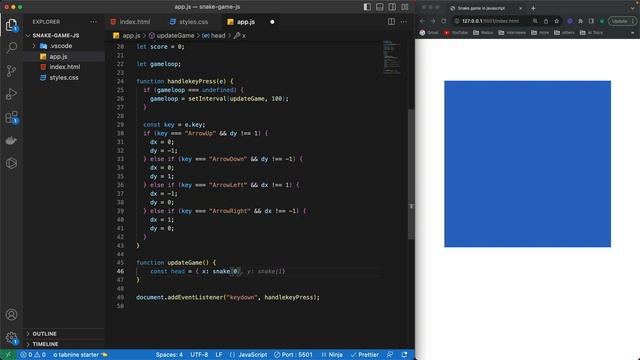Select the Snake game browser tab
Image resolution: width=640 pixels, height=360 pixels.
coord(486,8)
